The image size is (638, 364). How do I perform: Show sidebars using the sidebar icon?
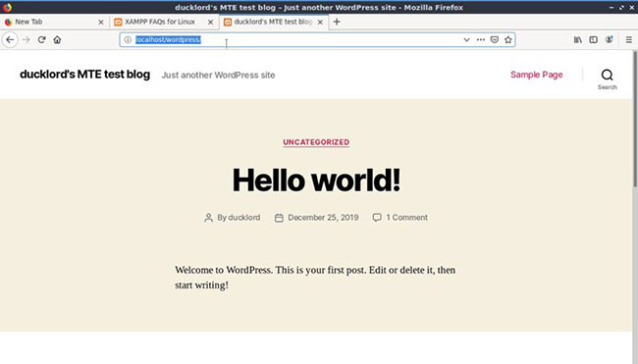pos(593,40)
